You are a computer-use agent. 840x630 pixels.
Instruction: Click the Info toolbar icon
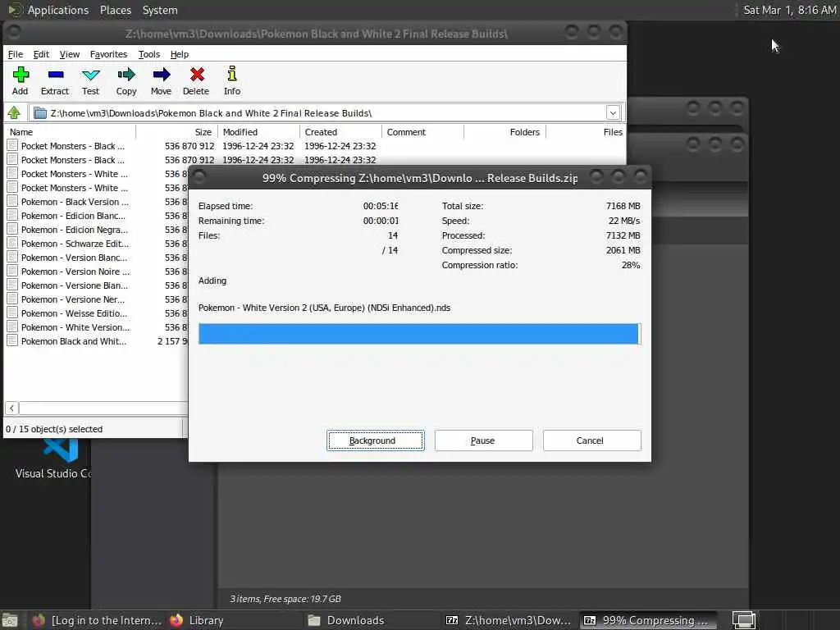pos(232,81)
